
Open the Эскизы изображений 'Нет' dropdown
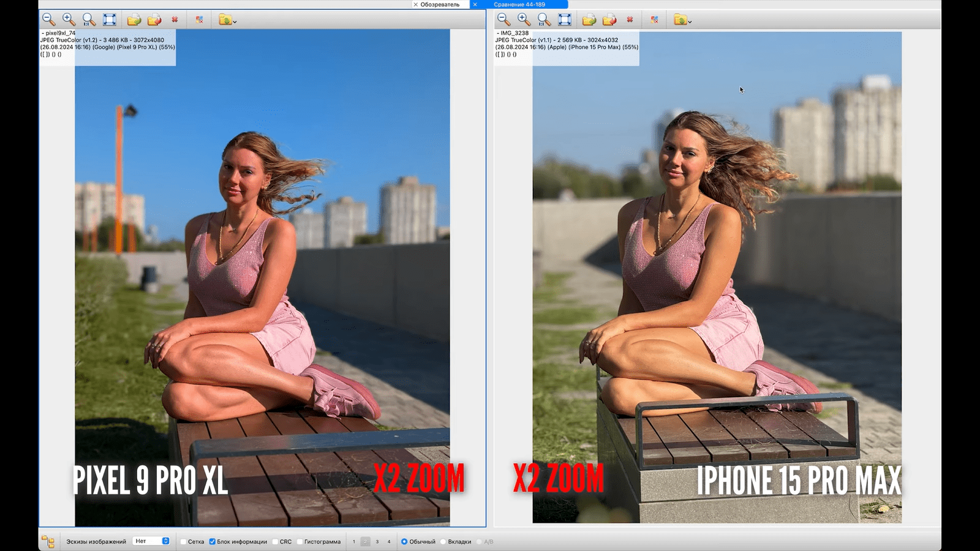[151, 541]
